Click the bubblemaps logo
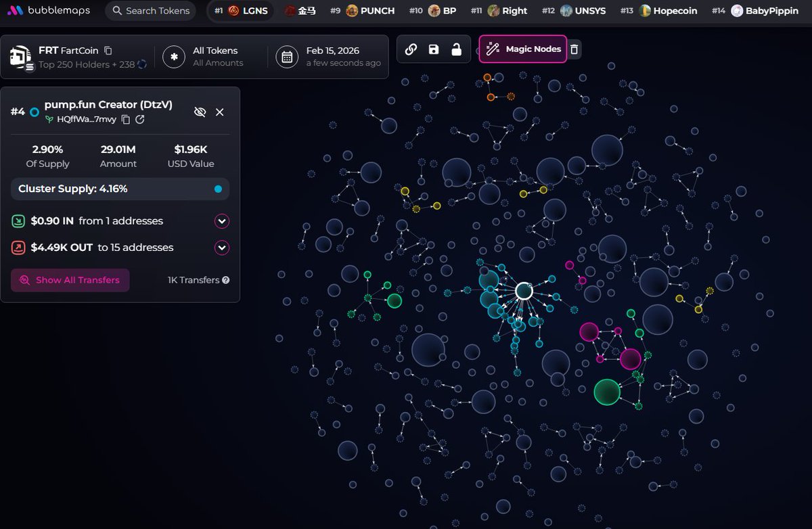 pos(50,11)
